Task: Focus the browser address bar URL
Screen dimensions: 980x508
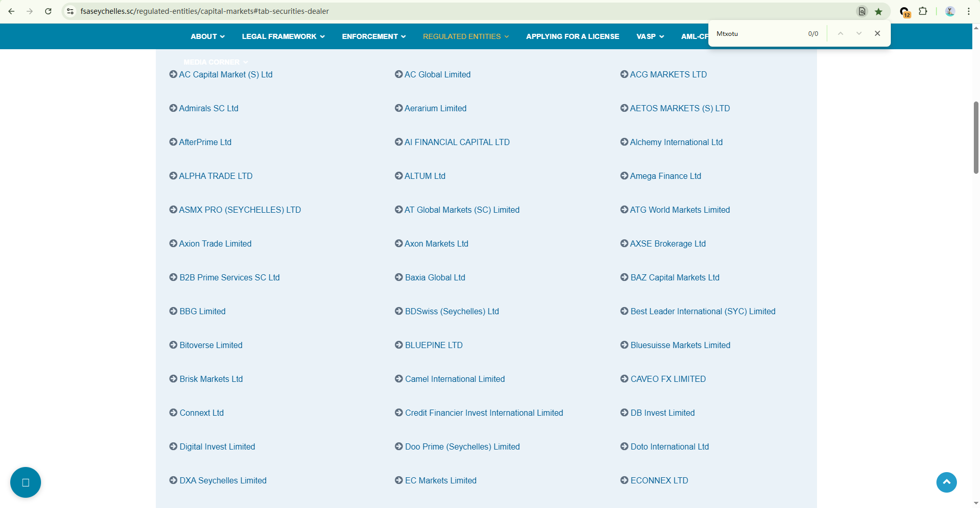Action: 205,11
